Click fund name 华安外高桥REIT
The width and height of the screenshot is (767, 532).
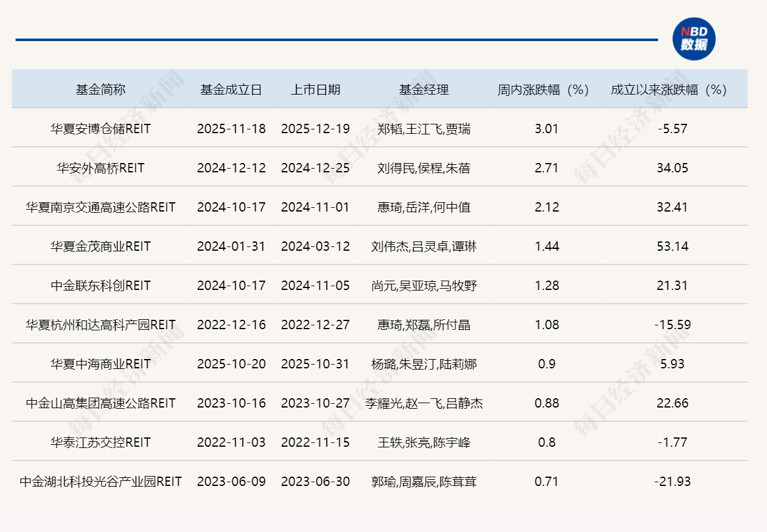[x=101, y=168]
